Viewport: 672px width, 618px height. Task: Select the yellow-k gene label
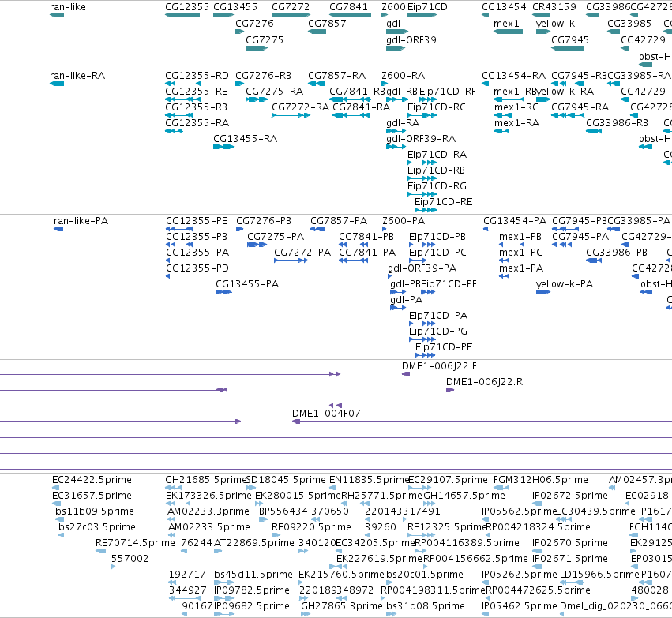(x=555, y=23)
